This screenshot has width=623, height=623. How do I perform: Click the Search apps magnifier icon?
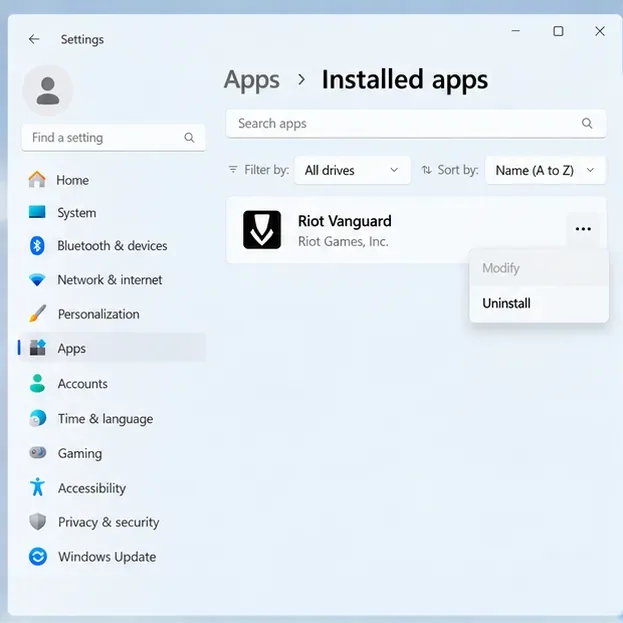587,124
